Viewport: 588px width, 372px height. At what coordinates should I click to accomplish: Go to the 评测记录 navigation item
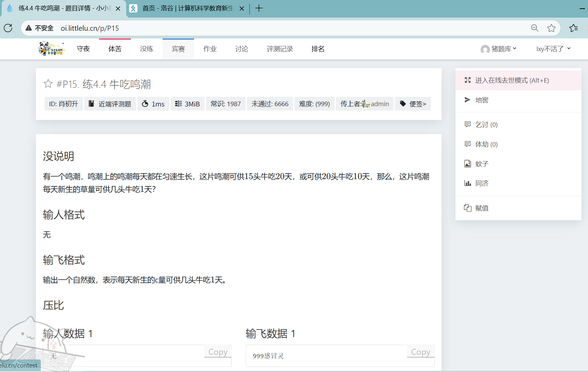pyautogui.click(x=280, y=49)
